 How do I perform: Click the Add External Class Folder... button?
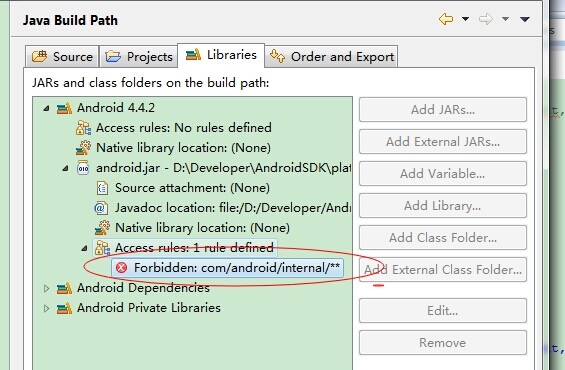[x=443, y=270]
